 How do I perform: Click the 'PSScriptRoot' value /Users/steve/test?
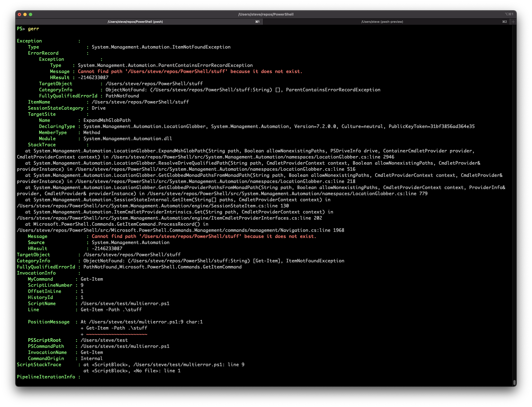coord(104,340)
